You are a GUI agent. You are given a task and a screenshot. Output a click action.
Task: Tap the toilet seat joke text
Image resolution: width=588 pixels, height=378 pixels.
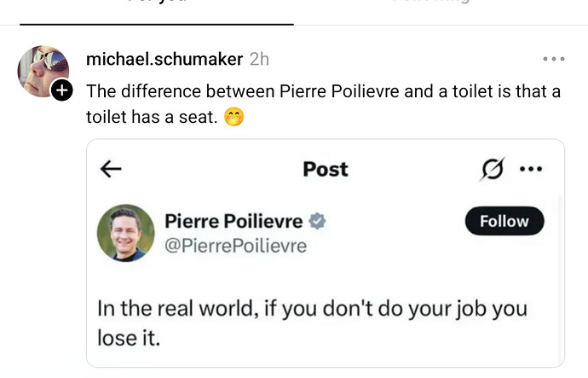323,104
